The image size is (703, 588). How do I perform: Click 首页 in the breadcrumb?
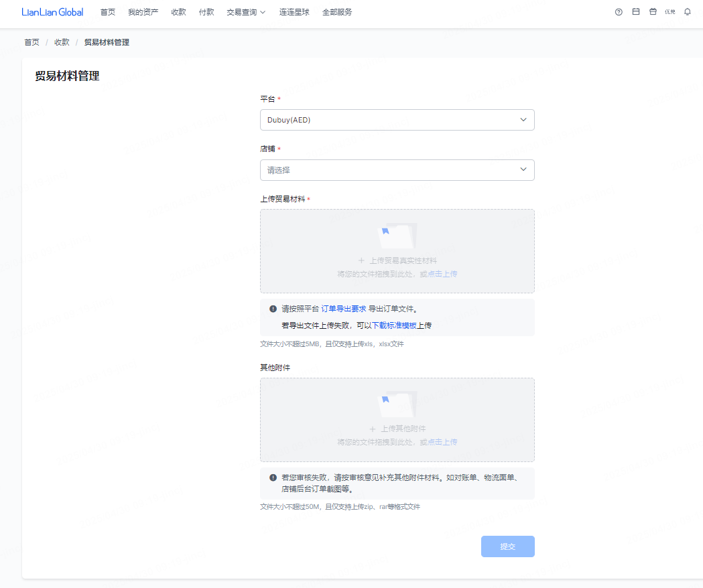31,42
